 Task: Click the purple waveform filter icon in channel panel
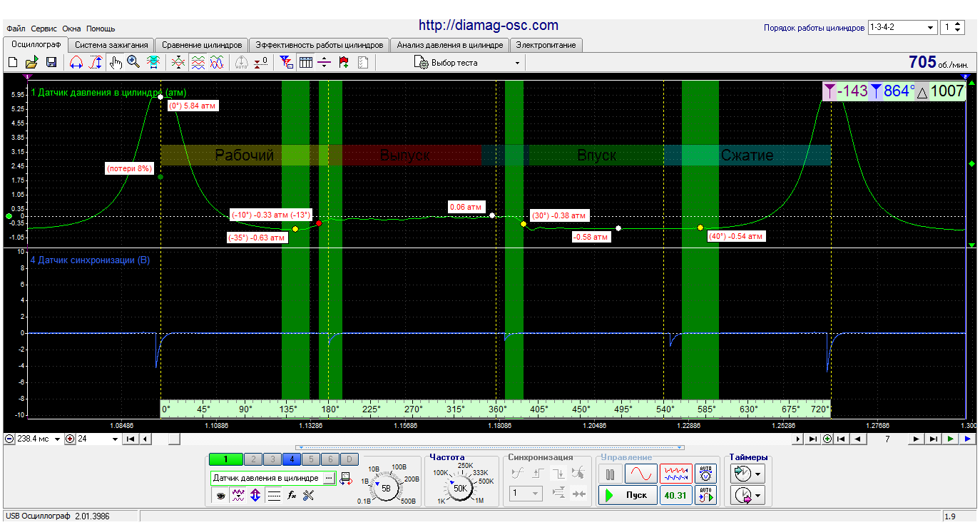238,495
